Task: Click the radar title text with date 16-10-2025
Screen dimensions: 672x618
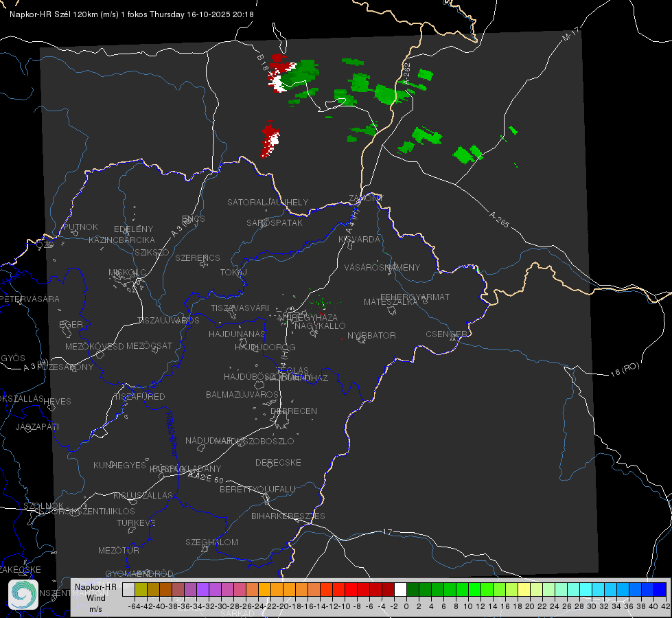Action: pyautogui.click(x=132, y=14)
